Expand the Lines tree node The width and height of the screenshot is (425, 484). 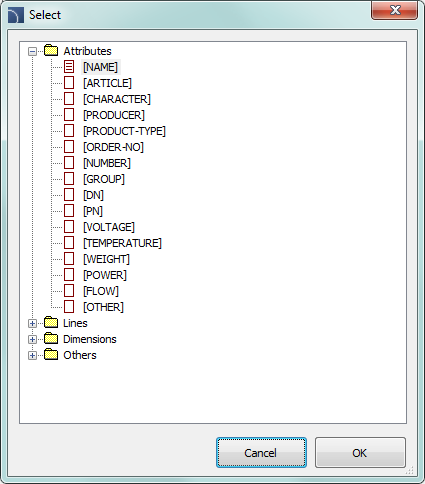click(x=32, y=323)
